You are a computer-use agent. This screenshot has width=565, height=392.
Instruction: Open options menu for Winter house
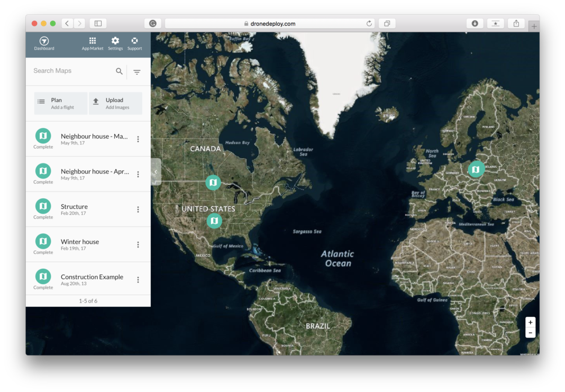click(x=138, y=245)
